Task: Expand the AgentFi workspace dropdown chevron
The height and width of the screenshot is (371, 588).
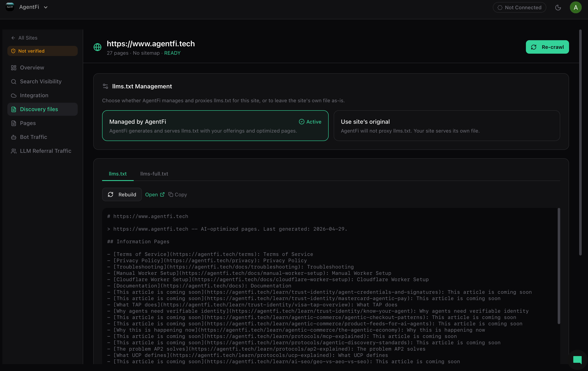Action: pyautogui.click(x=46, y=7)
